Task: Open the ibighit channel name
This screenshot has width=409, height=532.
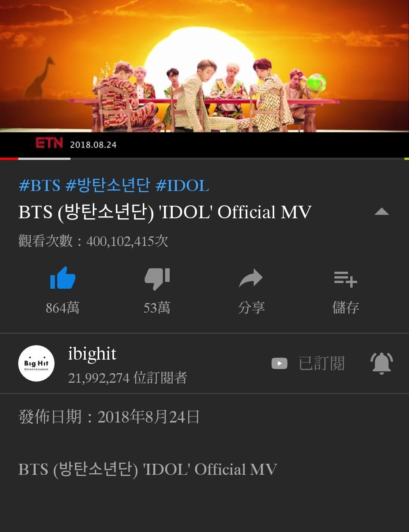Action: pos(92,354)
